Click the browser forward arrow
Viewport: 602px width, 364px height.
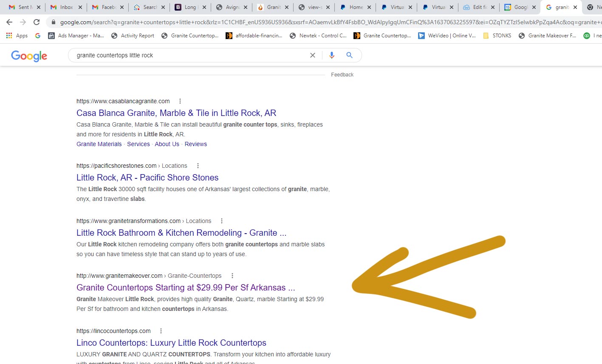23,22
